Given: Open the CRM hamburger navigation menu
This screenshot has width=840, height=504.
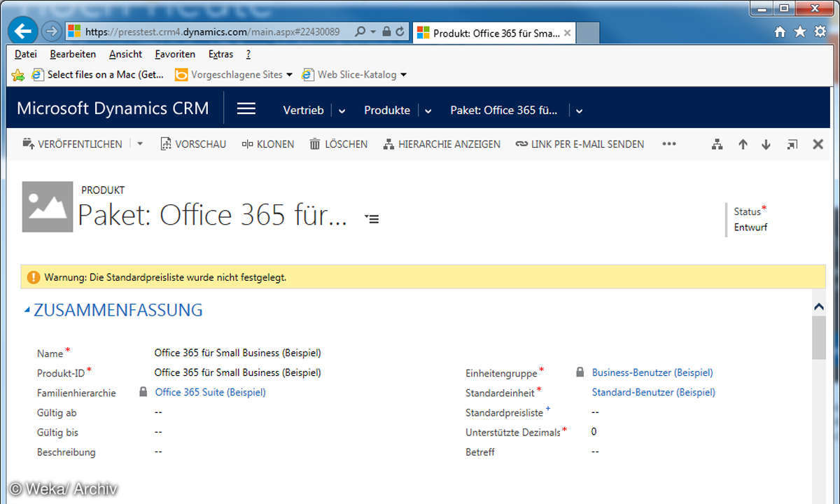Looking at the screenshot, I should [x=246, y=109].
